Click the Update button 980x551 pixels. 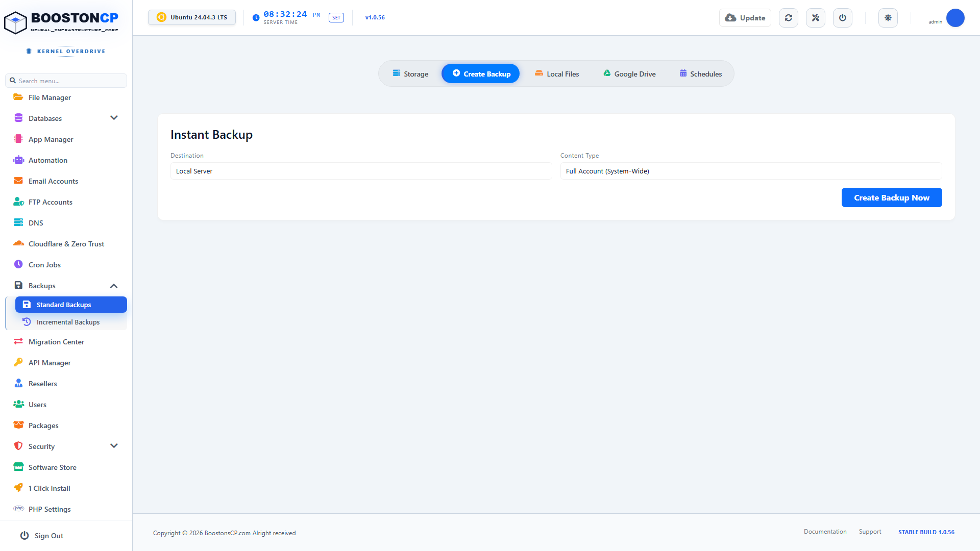[x=745, y=18]
